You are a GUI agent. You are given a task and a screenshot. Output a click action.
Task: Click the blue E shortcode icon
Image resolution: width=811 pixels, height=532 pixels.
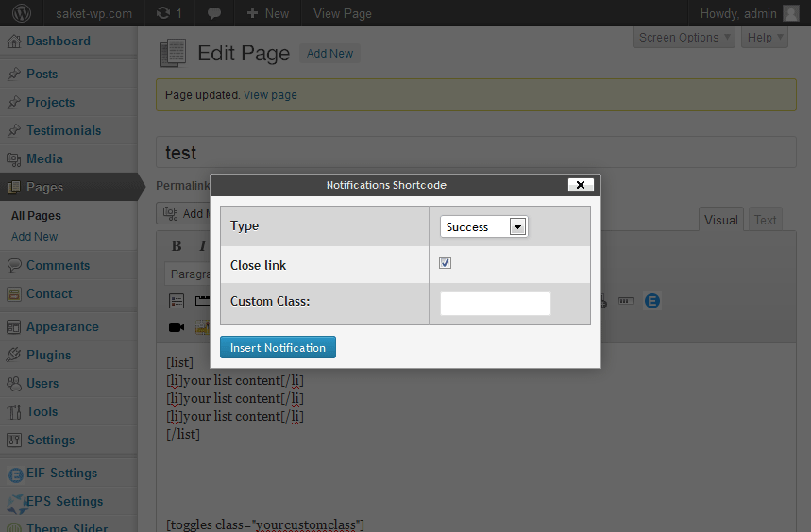coord(652,301)
